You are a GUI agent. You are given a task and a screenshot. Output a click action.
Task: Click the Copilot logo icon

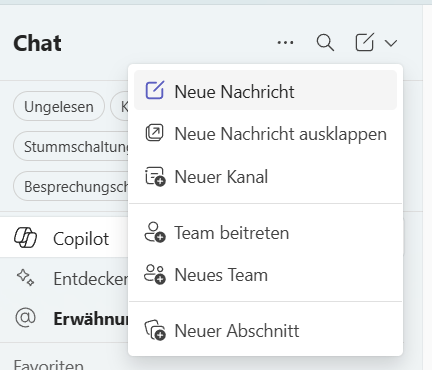click(25, 238)
